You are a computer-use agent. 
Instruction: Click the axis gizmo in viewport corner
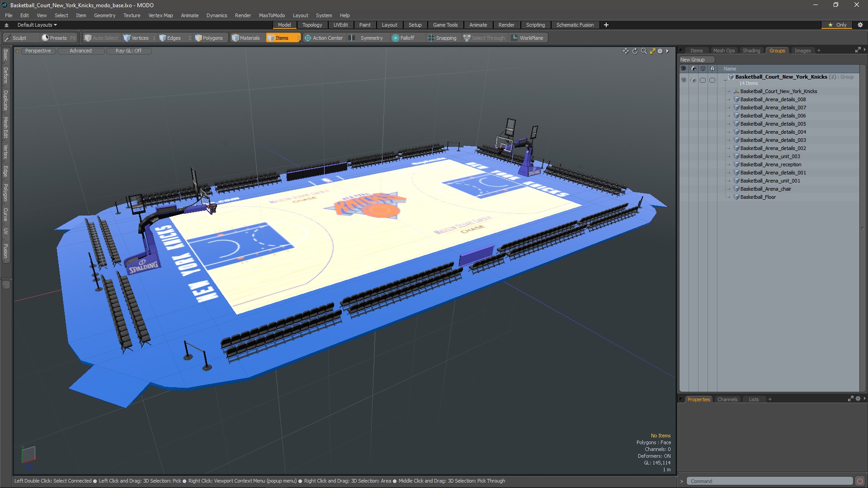pyautogui.click(x=28, y=457)
